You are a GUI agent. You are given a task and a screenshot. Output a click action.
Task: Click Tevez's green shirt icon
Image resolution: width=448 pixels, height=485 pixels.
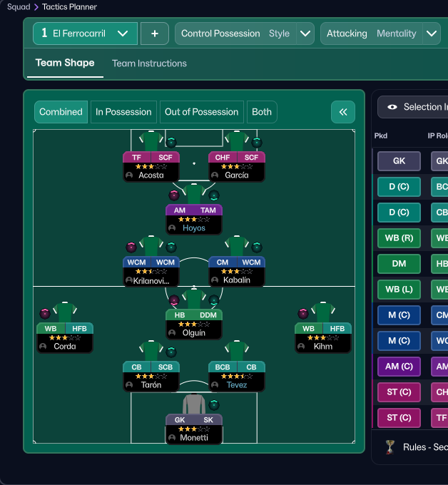(x=237, y=351)
